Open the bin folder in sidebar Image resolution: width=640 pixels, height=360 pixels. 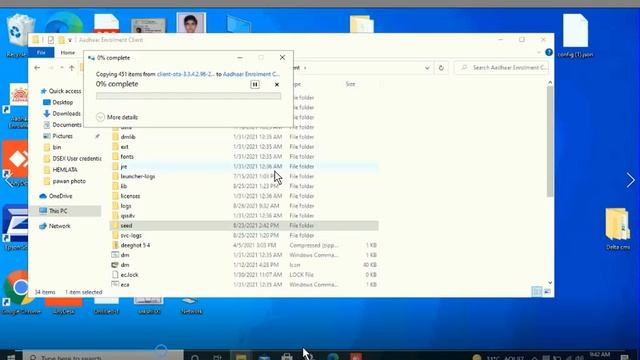click(52, 147)
